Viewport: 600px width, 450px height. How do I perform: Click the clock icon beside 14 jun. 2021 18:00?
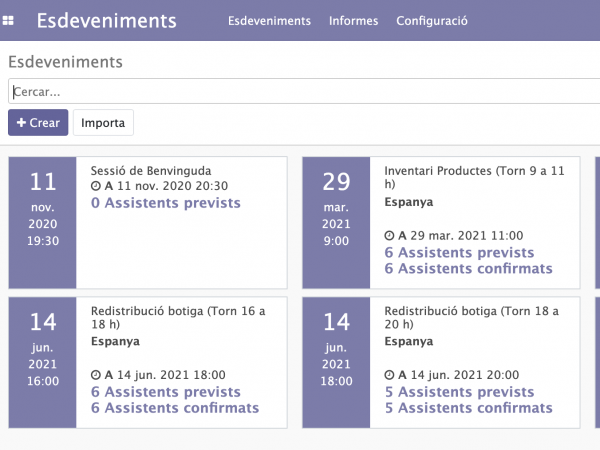(x=96, y=375)
